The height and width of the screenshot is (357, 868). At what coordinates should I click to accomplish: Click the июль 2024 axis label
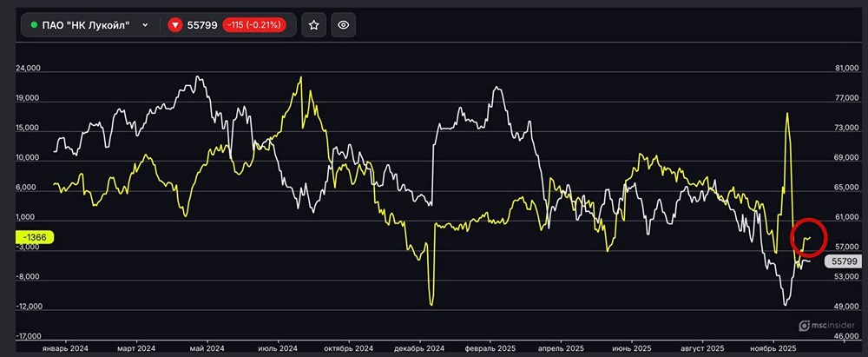tap(278, 349)
